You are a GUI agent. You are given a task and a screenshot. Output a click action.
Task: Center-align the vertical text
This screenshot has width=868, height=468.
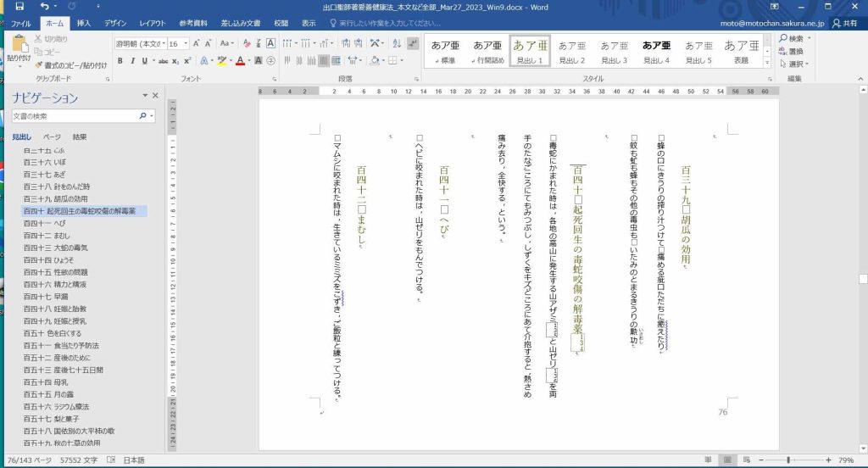tap(299, 60)
